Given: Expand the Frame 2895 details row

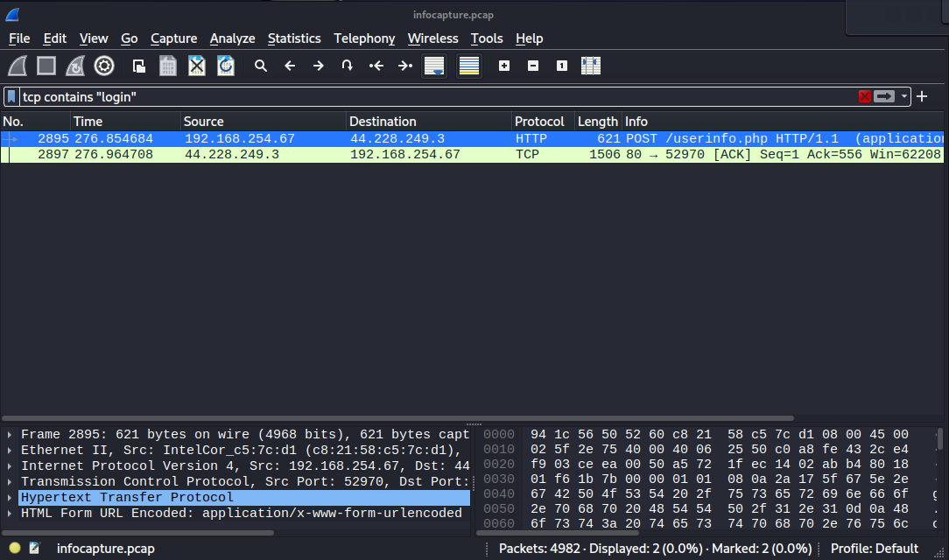Looking at the screenshot, I should [10, 435].
